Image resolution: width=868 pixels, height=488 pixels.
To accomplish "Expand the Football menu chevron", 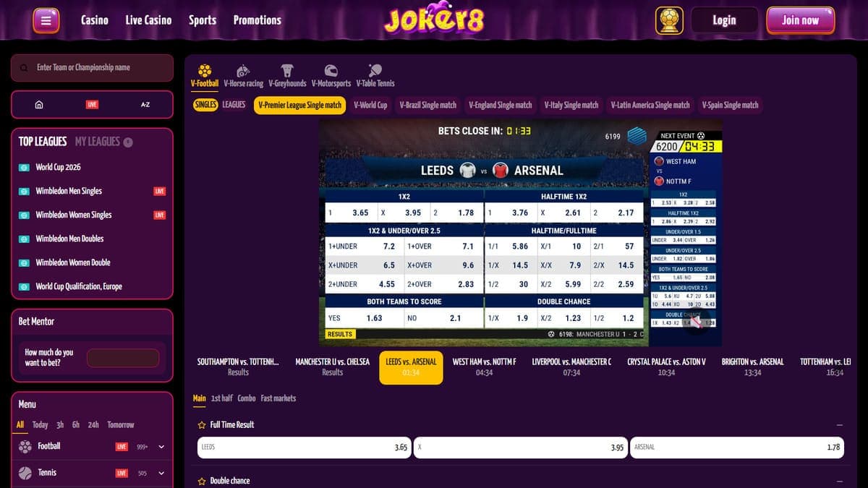I will coord(161,447).
